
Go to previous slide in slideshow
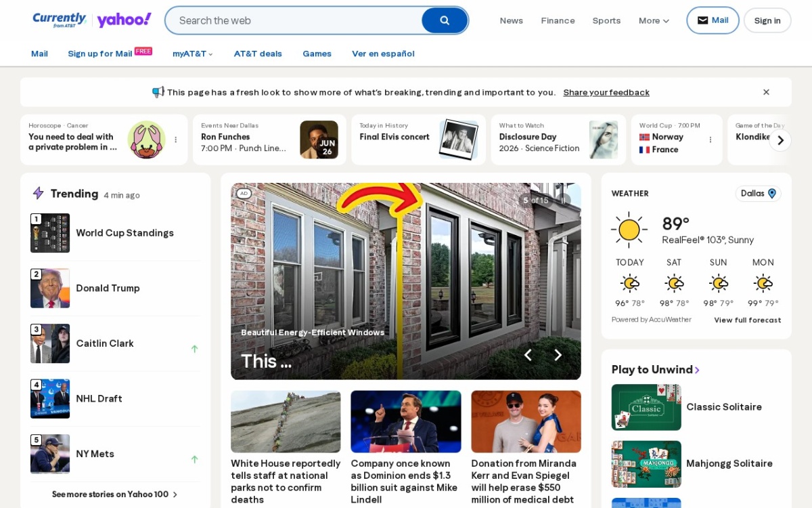528,355
